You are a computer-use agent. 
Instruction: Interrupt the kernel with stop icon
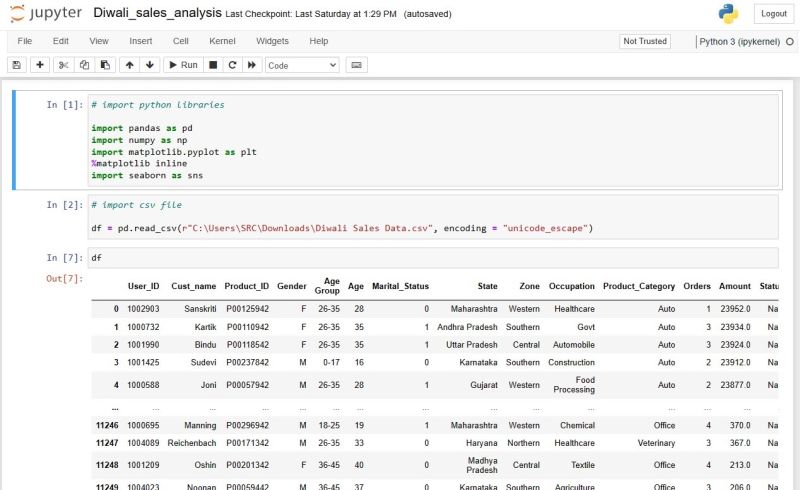(213, 65)
